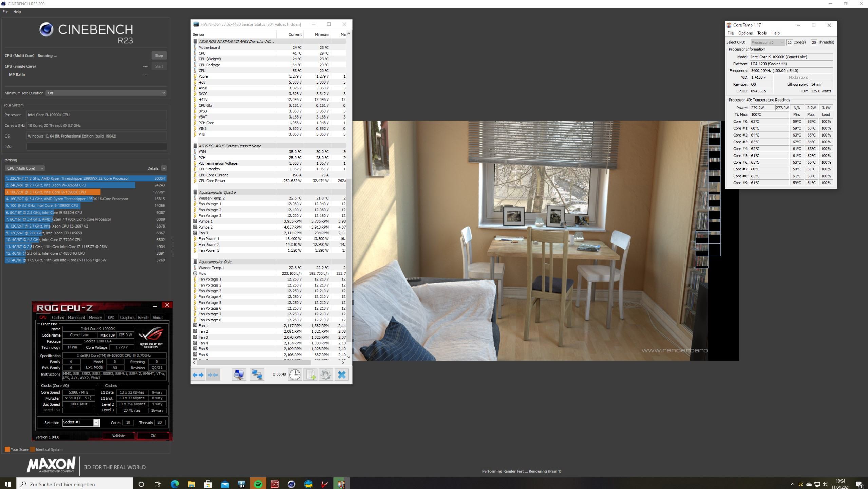Click HWiNFO vertical scrollbar up arrow
868x489 pixels.
point(349,34)
